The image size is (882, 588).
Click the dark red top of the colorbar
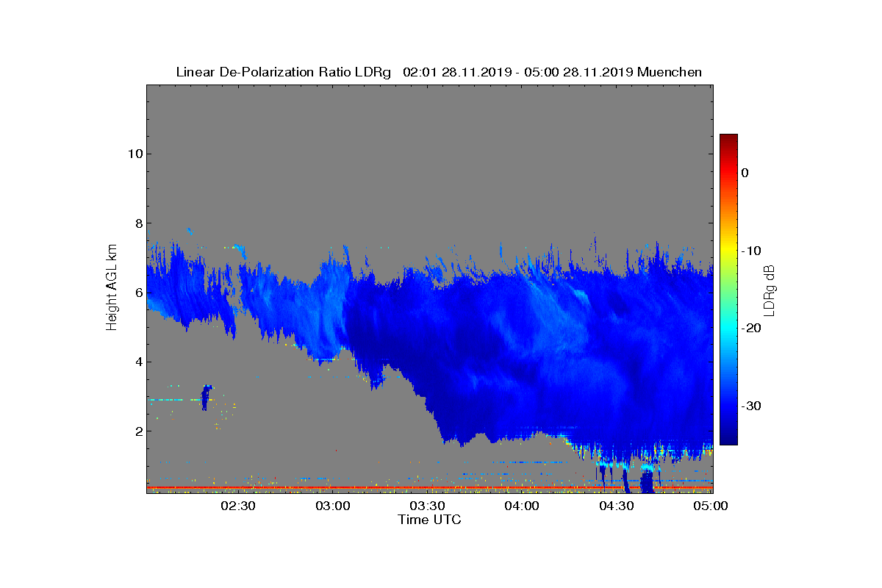click(x=728, y=139)
